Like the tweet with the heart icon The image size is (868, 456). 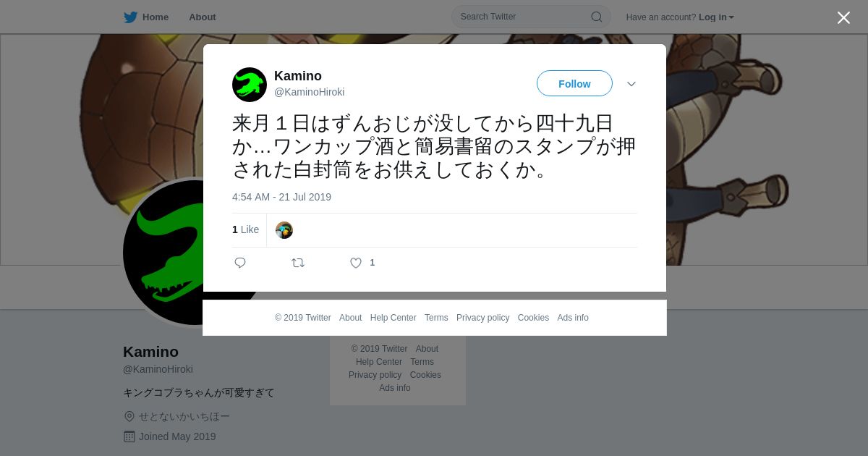[x=356, y=263]
